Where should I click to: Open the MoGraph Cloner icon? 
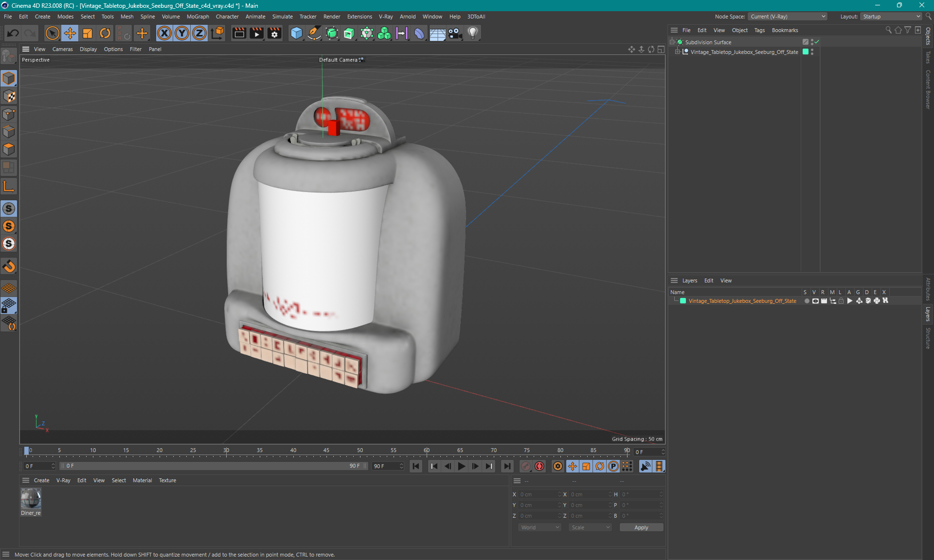click(367, 33)
